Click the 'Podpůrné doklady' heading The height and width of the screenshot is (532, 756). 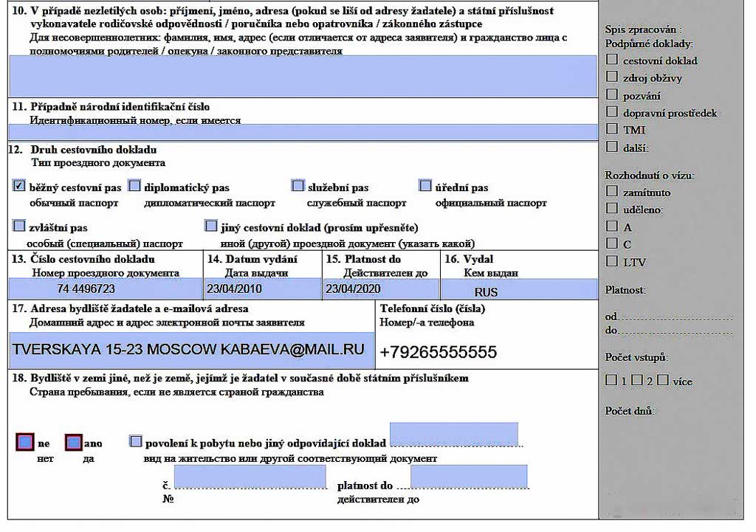click(649, 44)
